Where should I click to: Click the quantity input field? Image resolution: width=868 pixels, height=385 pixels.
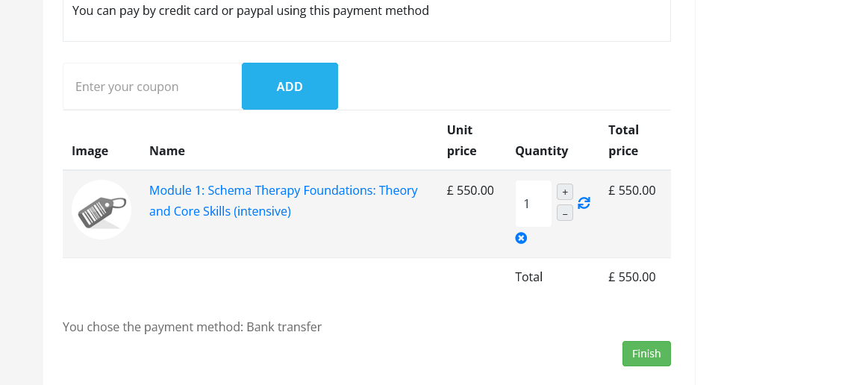pyautogui.click(x=533, y=204)
